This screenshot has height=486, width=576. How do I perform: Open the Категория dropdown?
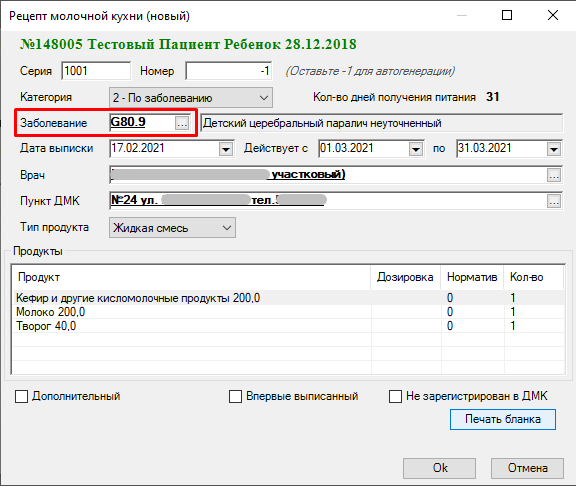click(191, 98)
